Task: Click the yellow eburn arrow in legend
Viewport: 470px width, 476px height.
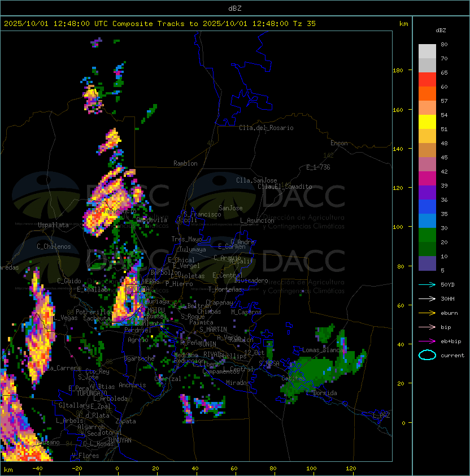Action: [427, 313]
